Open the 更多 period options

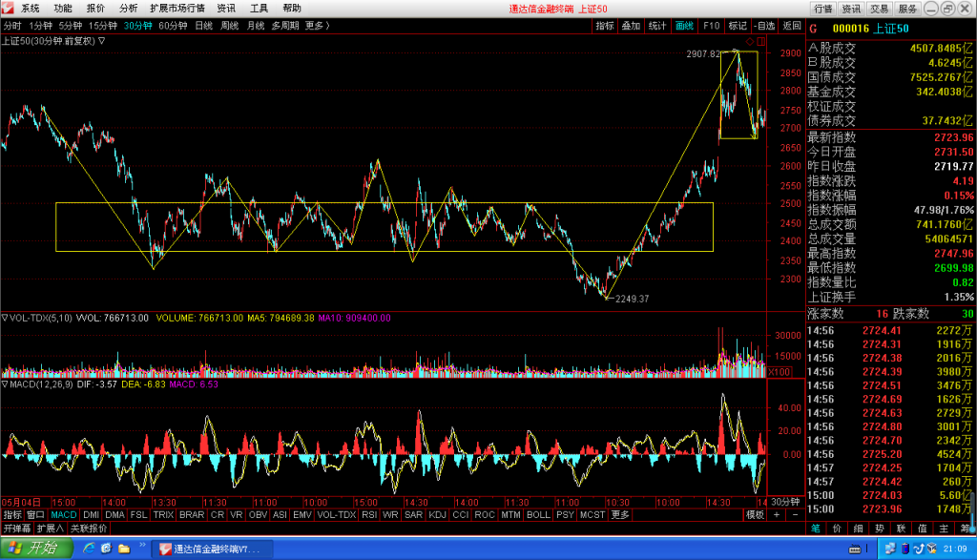(x=317, y=26)
